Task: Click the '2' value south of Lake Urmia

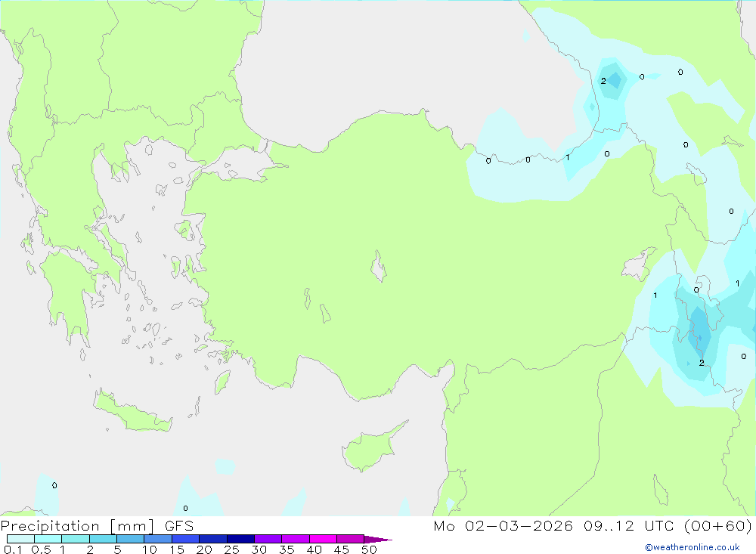Action: (702, 363)
